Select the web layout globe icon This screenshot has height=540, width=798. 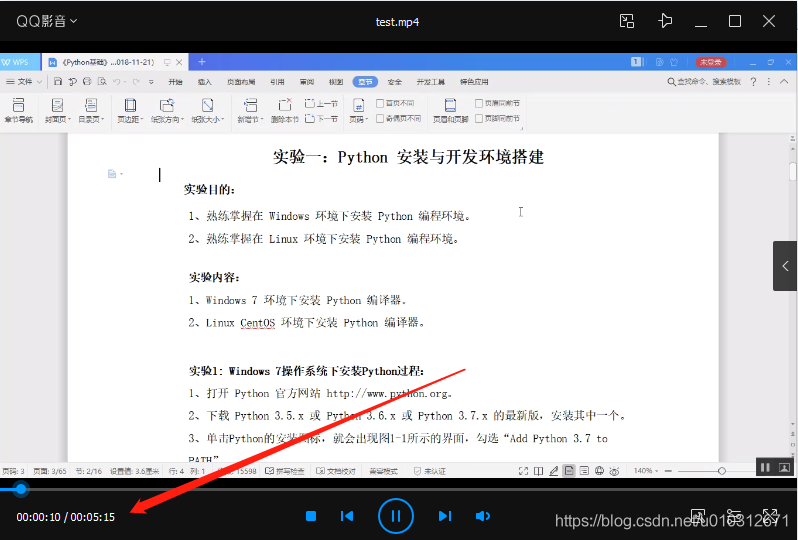pos(600,471)
